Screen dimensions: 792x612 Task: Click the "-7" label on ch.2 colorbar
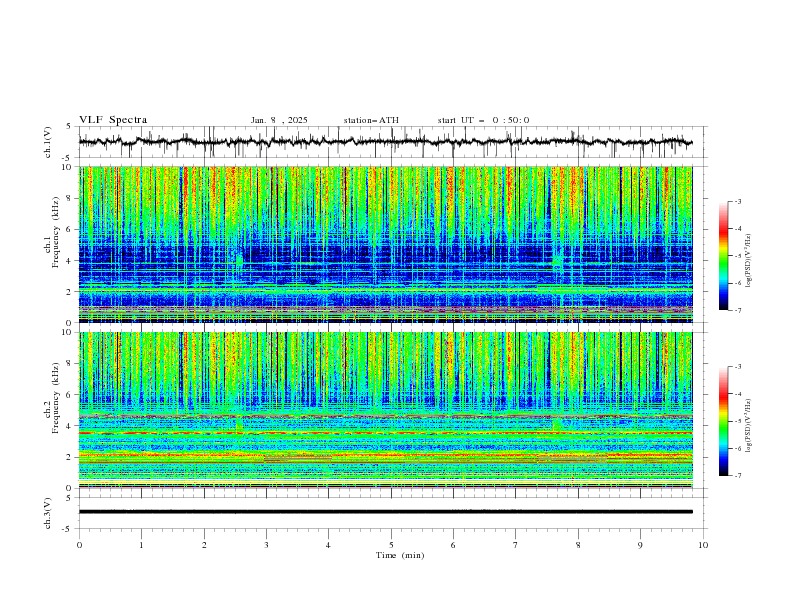tap(737, 476)
